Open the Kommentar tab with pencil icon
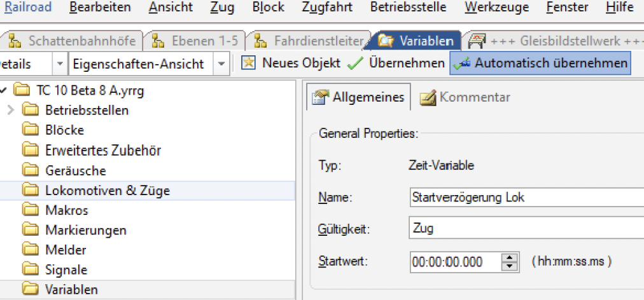This screenshot has height=300, width=644. coord(428,97)
